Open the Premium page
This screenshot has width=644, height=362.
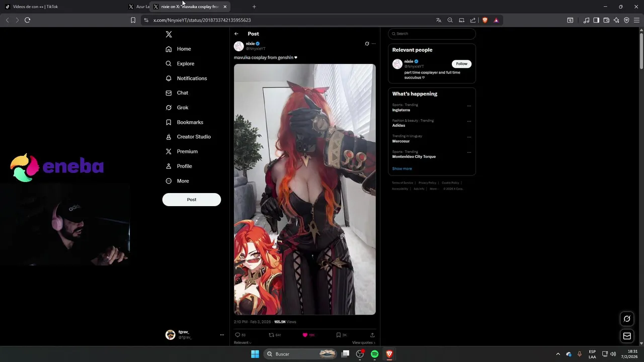point(182,151)
